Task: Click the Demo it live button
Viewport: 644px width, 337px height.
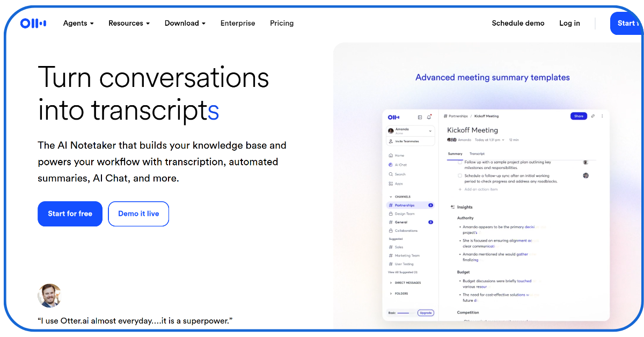Action: (138, 214)
